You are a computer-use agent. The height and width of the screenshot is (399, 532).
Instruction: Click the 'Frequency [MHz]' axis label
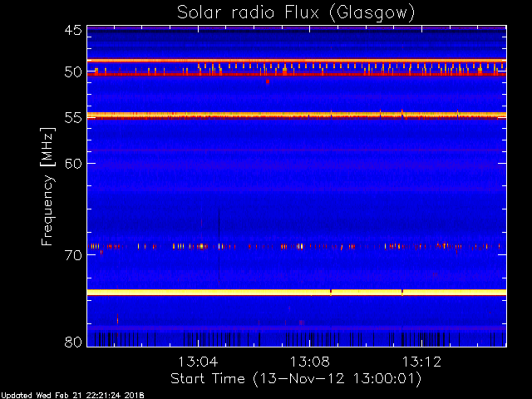(x=47, y=186)
